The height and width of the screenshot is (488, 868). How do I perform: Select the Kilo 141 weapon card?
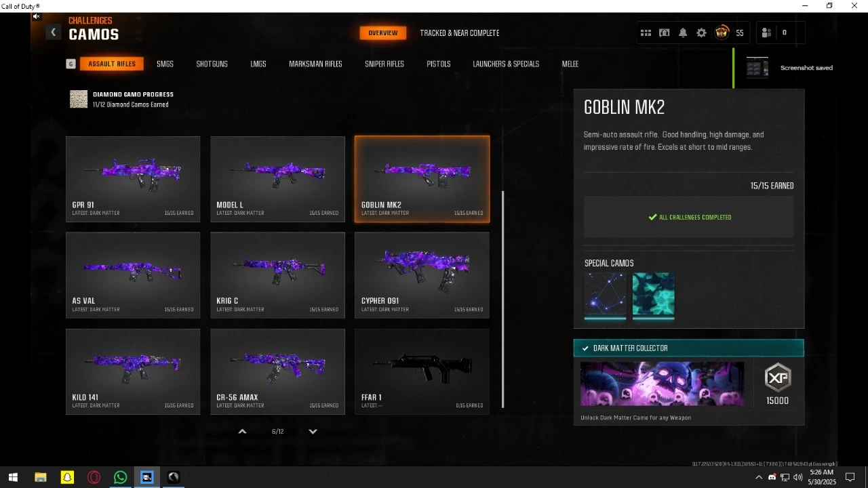(133, 371)
